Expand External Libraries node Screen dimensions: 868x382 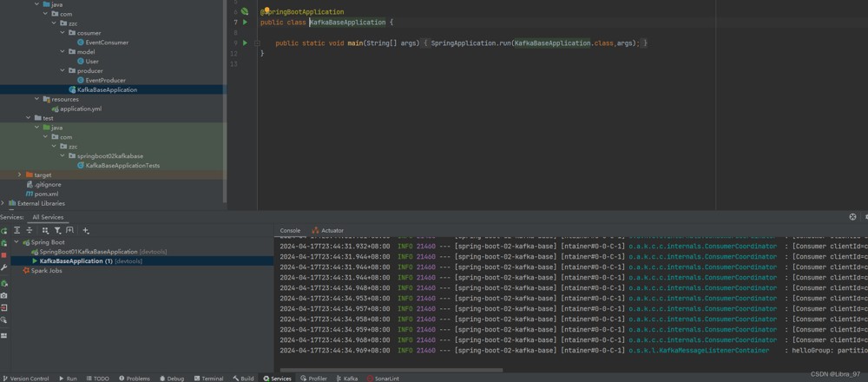click(3, 203)
